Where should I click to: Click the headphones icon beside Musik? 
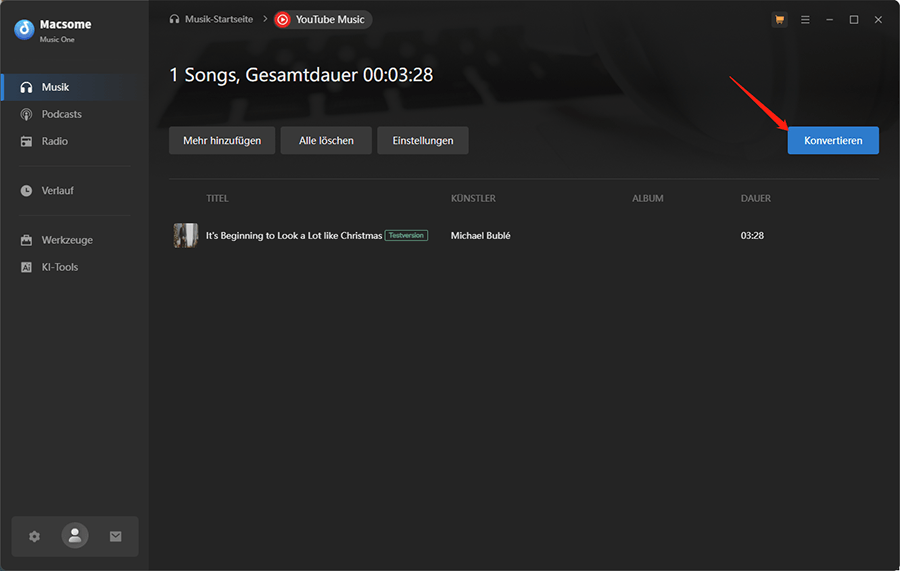coord(26,87)
